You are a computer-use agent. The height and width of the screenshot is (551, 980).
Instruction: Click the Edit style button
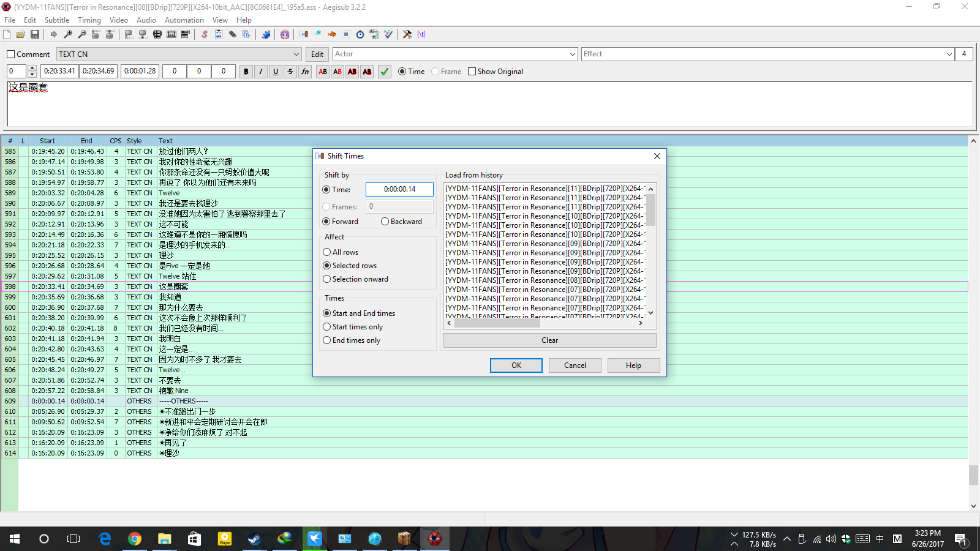317,54
